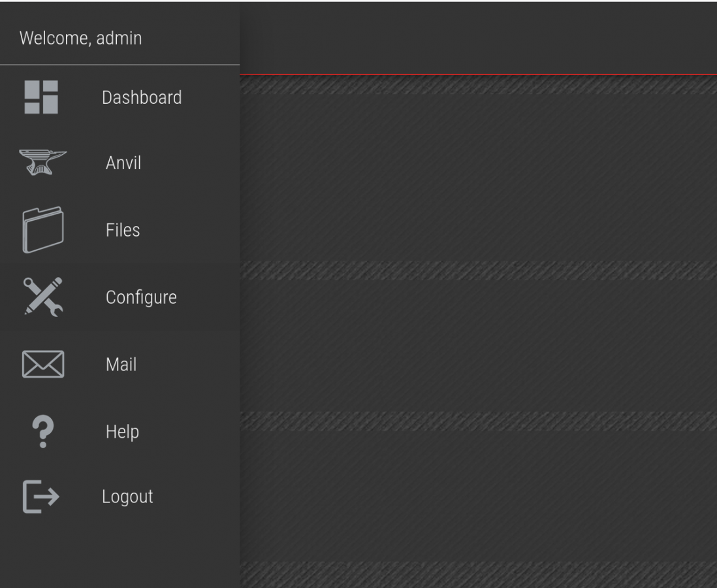Click the striped band at the bottom of the page

(x=477, y=574)
